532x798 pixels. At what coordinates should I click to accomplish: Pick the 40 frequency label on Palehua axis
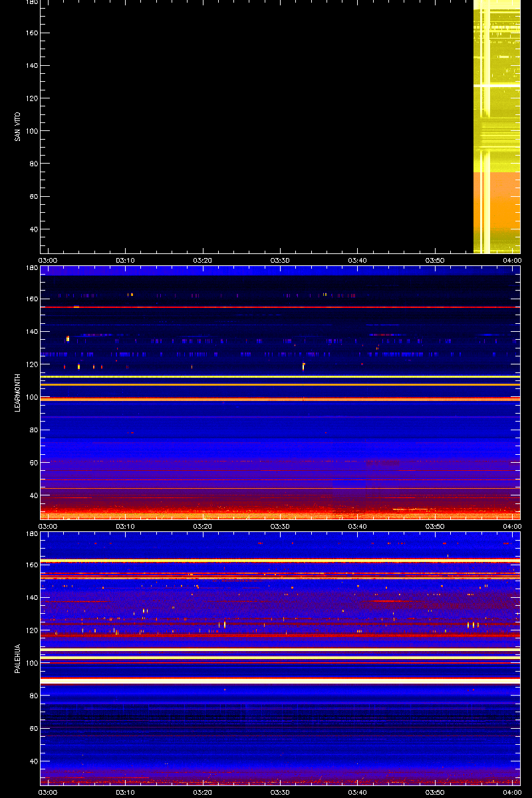point(33,761)
